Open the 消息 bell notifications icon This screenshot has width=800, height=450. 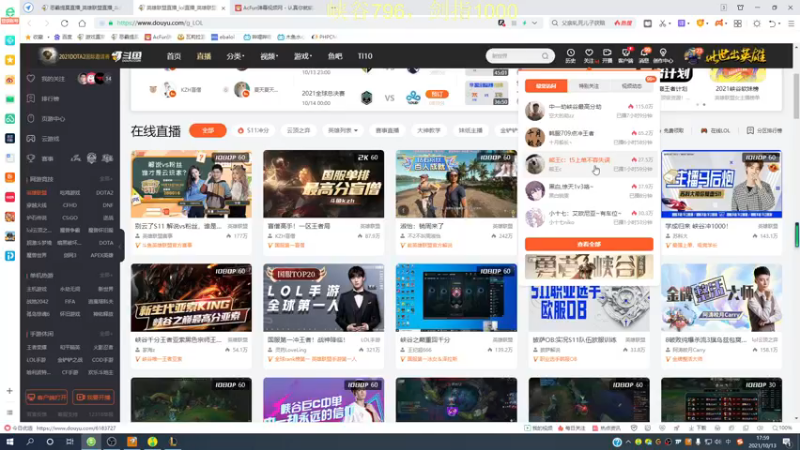pyautogui.click(x=644, y=56)
